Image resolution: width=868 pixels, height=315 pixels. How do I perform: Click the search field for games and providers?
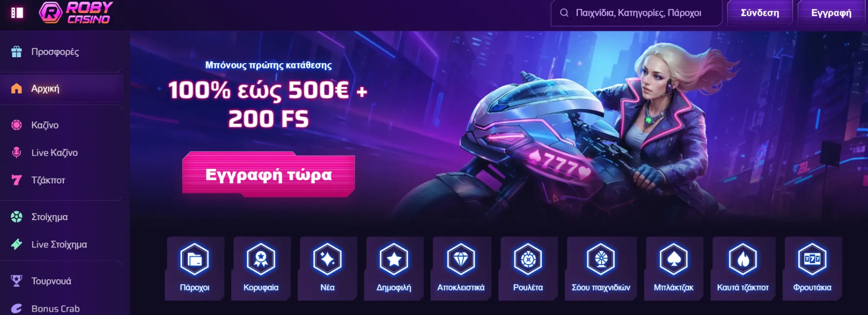point(636,13)
